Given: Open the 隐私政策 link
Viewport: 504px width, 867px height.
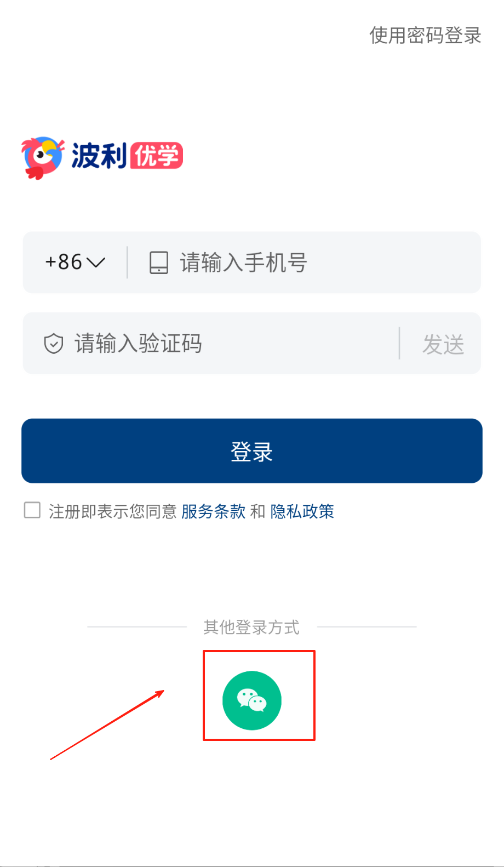Looking at the screenshot, I should click(302, 511).
